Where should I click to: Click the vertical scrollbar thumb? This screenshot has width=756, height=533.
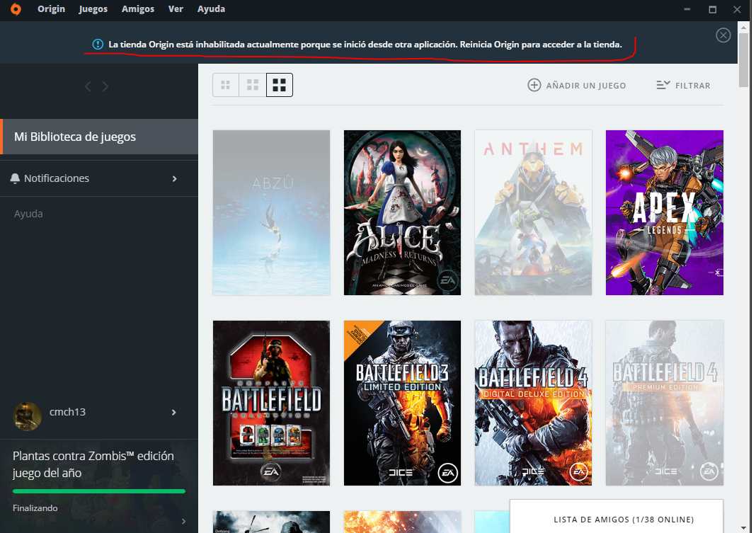point(743,59)
